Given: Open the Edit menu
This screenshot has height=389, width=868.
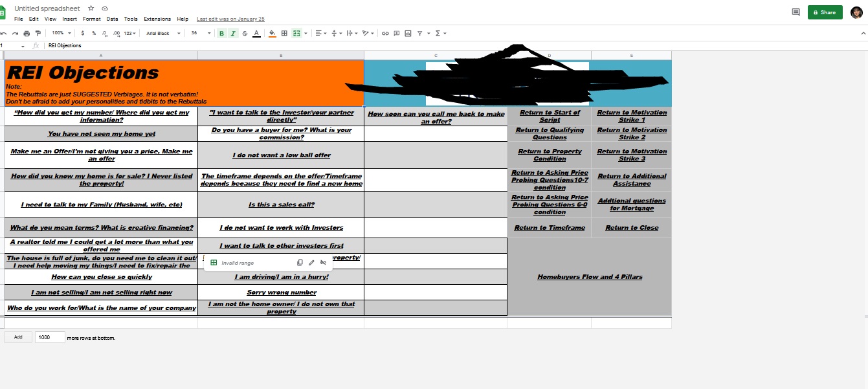Looking at the screenshot, I should pyautogui.click(x=34, y=19).
